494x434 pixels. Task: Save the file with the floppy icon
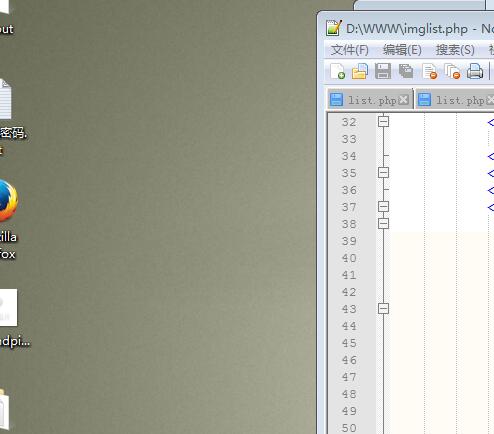[x=383, y=71]
